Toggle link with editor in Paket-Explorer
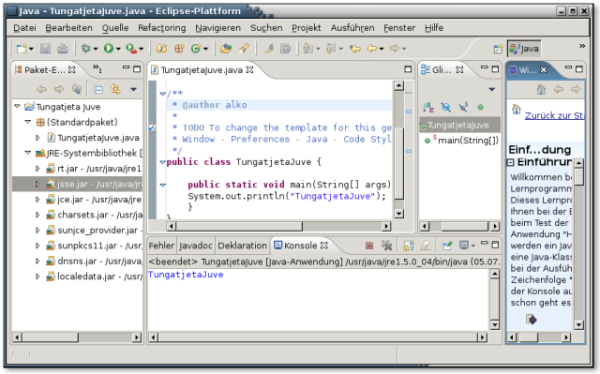The height and width of the screenshot is (374, 600). coord(115,90)
